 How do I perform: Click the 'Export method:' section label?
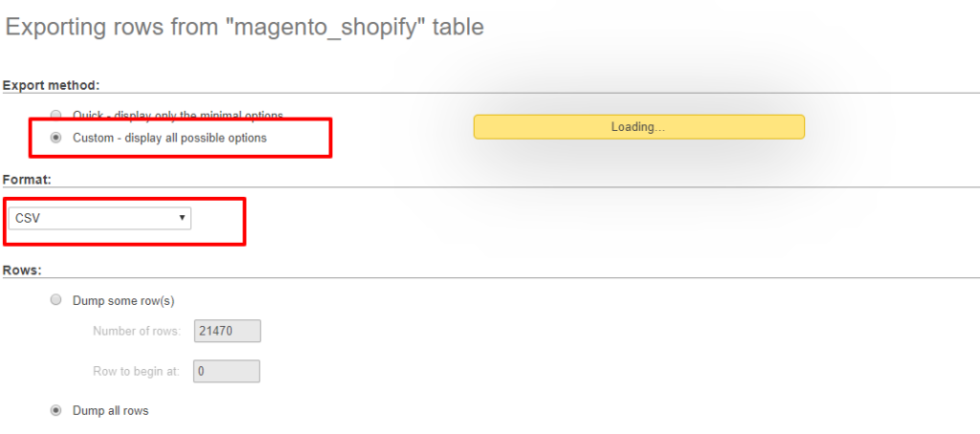click(51, 85)
